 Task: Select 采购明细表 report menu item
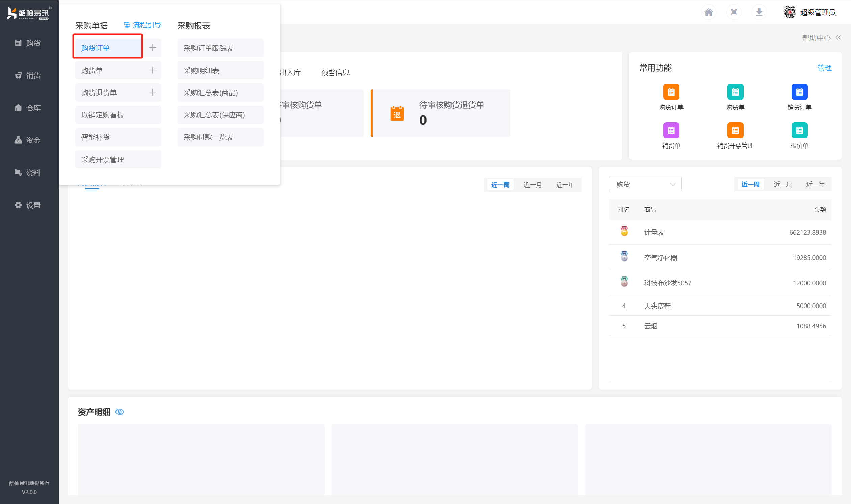(x=220, y=71)
